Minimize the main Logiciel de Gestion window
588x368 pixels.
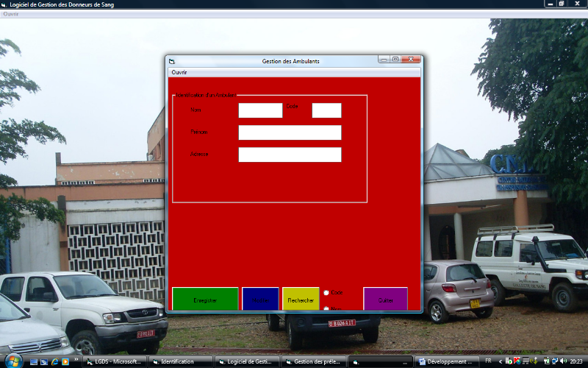(x=550, y=4)
